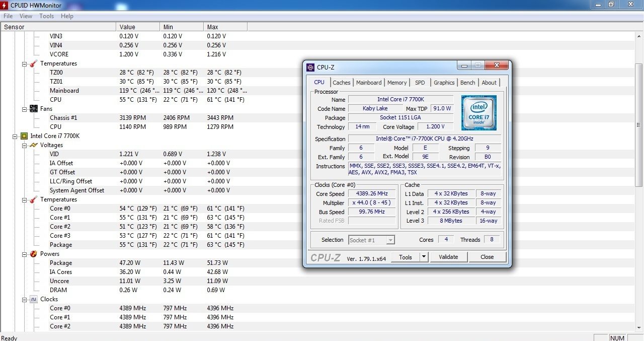Click the Clocks waveform icon
644x341 pixels.
[33, 299]
